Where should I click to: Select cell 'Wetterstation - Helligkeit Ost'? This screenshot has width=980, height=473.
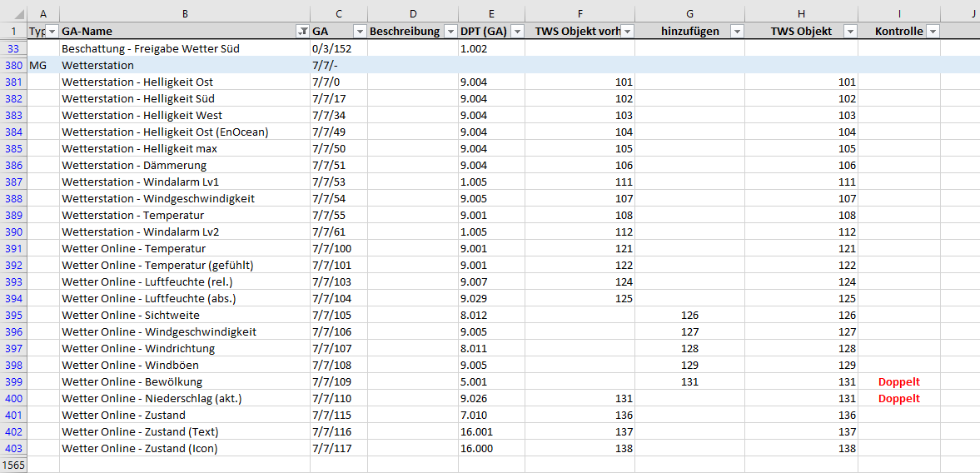[185, 82]
